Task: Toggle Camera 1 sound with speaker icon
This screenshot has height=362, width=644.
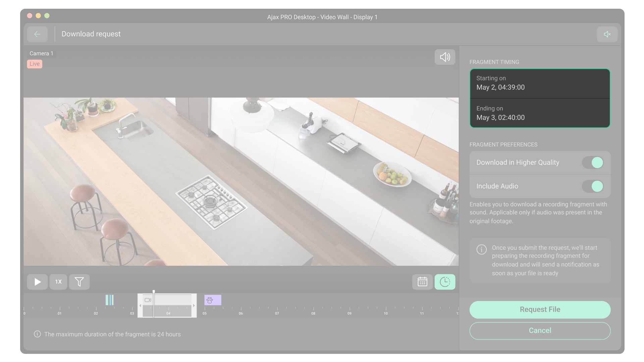Action: click(x=445, y=57)
